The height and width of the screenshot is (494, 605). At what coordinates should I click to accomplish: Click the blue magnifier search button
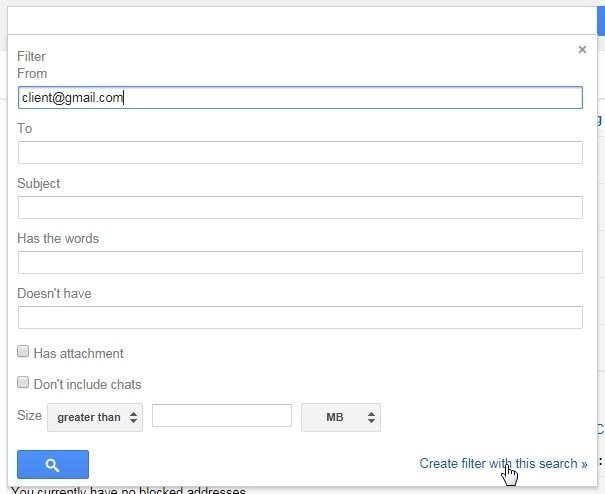coord(53,464)
